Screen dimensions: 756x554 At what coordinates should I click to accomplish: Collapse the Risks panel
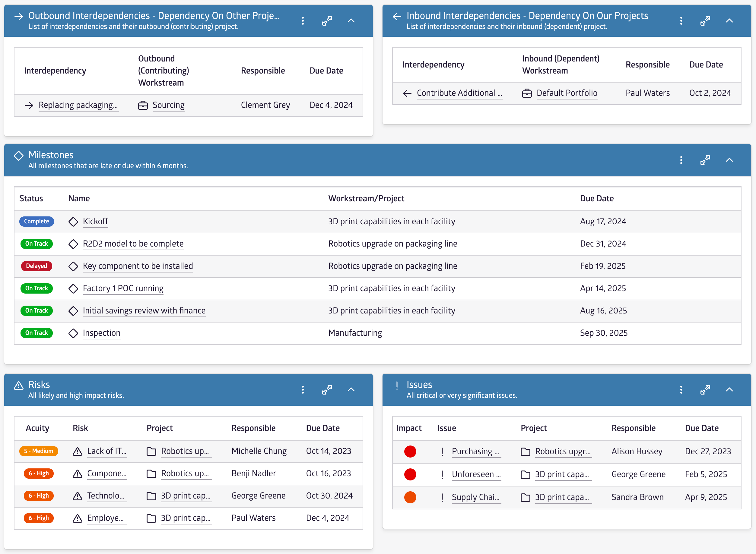(351, 390)
